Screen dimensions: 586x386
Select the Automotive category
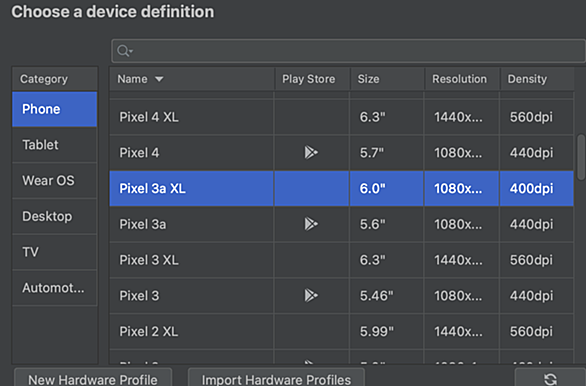tap(55, 288)
